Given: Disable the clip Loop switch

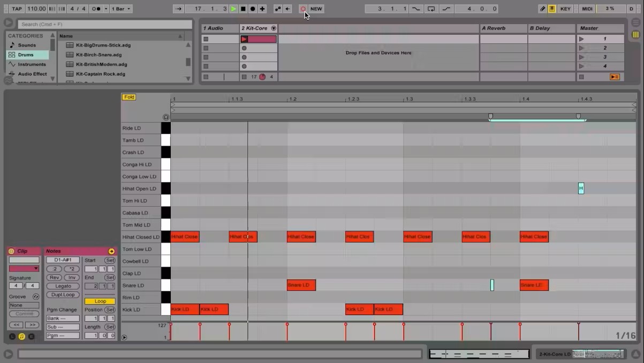Looking at the screenshot, I should click(100, 301).
